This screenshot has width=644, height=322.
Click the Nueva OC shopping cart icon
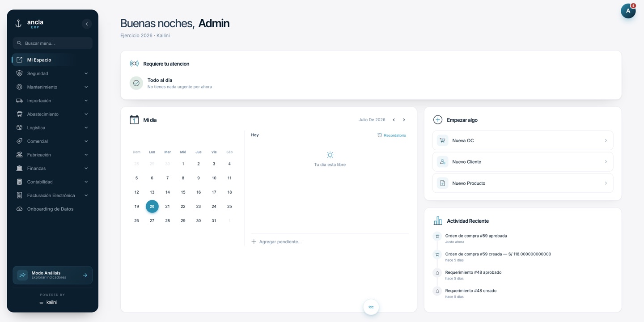[442, 140]
